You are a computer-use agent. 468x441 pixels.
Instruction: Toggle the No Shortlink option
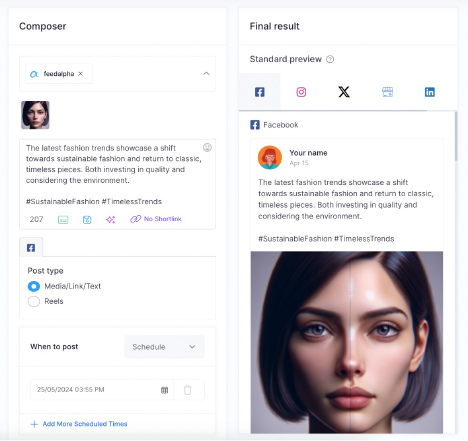point(156,219)
